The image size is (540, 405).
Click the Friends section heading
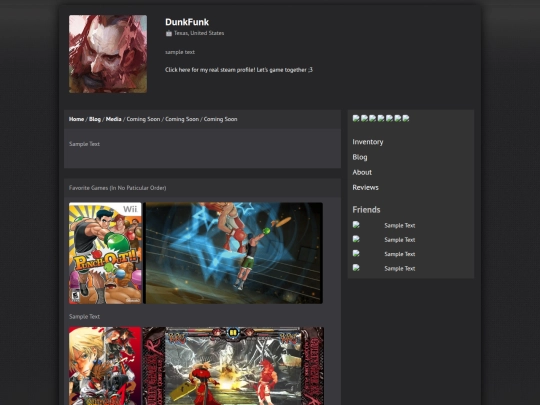point(366,210)
